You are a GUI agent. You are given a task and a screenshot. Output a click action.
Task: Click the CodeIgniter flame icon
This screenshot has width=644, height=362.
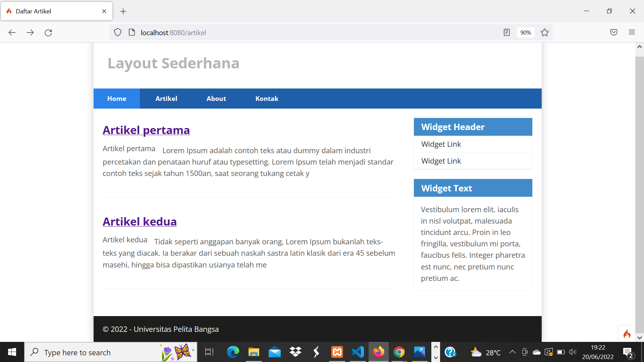point(627,334)
